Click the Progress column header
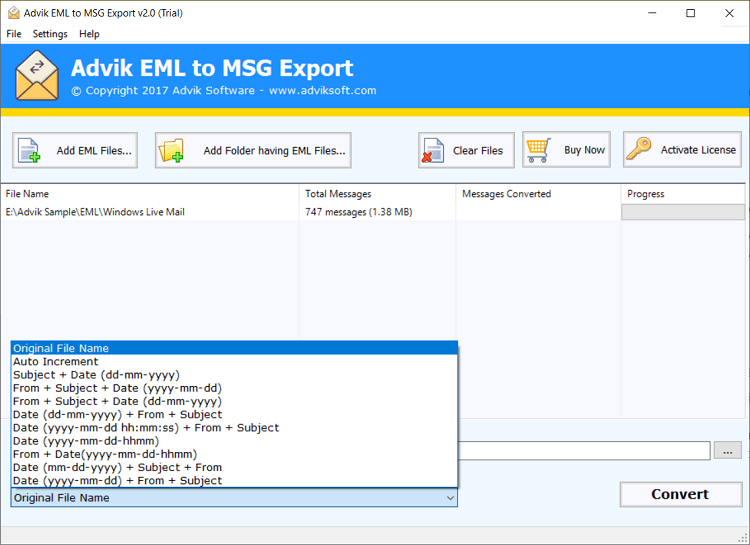 coord(683,194)
